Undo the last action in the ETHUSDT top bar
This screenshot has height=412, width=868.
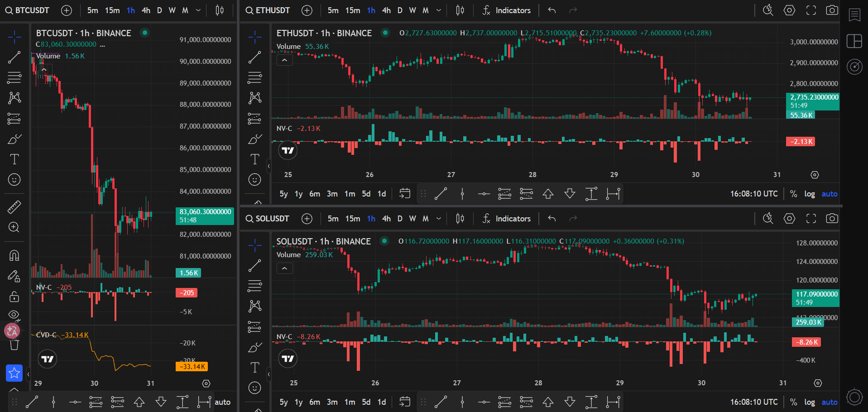click(551, 10)
